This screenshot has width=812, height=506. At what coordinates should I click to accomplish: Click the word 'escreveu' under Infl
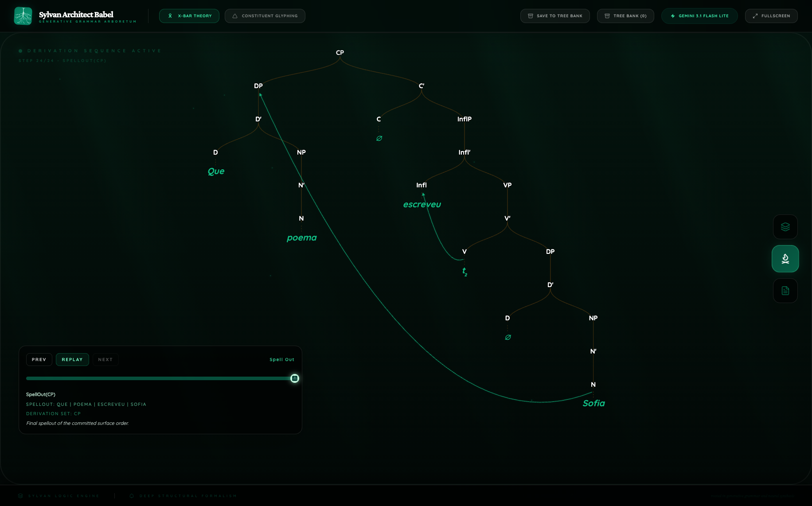[422, 204]
